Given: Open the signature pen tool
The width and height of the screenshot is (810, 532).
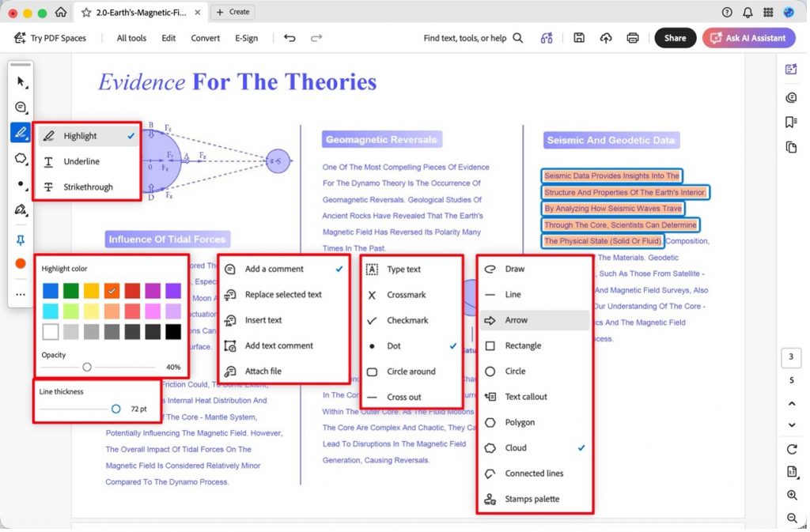Looking at the screenshot, I should pos(21,209).
